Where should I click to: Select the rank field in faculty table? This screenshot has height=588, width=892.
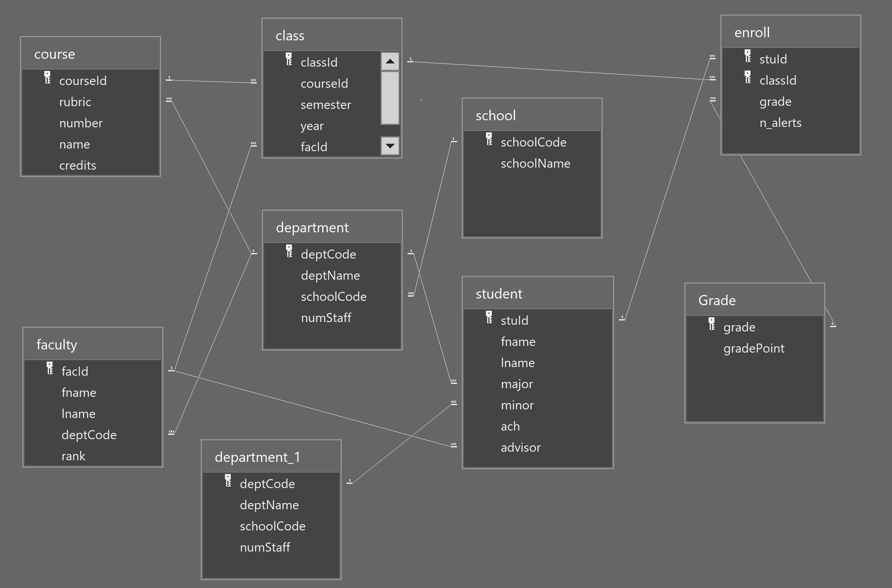(x=73, y=456)
